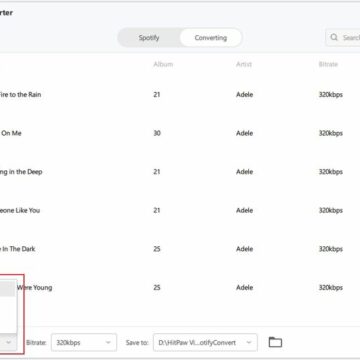Click 320kbps in the 'in the Deep' row
Viewport: 360px width, 360px height.
[x=331, y=172]
